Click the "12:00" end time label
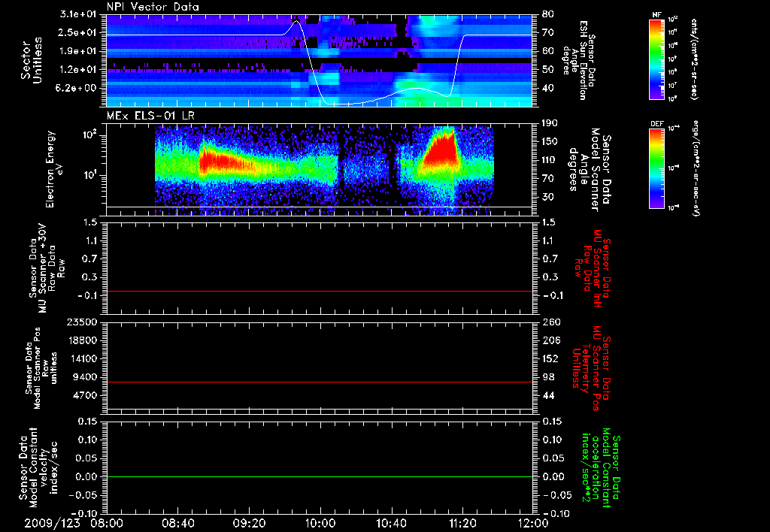This screenshot has width=770, height=532. tap(533, 523)
